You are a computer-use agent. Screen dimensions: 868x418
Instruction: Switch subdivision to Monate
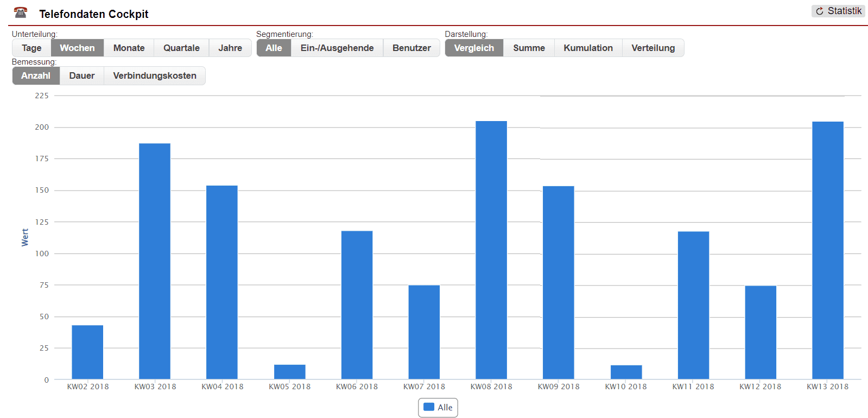(129, 48)
